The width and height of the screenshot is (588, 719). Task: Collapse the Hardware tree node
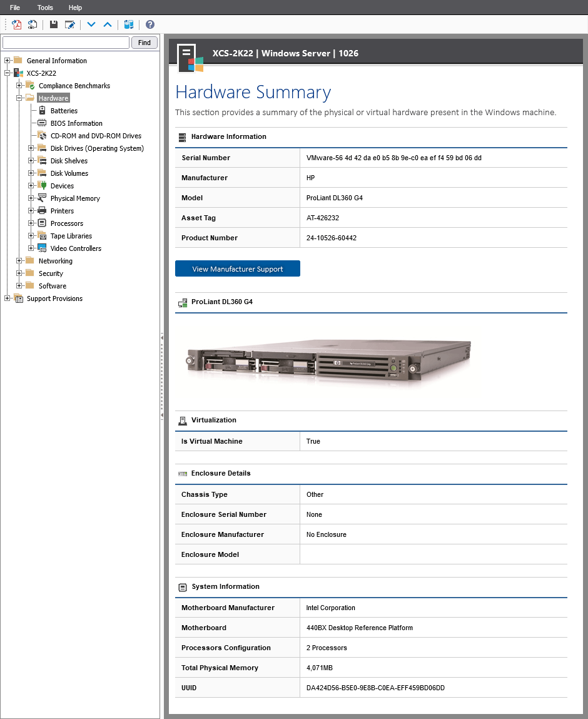pos(19,98)
